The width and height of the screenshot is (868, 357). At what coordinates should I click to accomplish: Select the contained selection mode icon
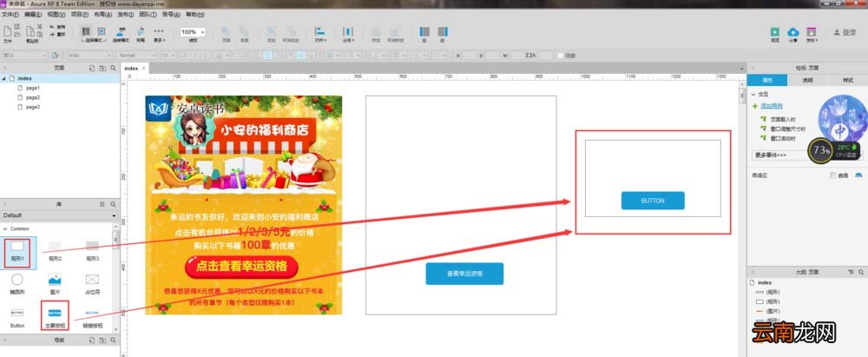(x=102, y=31)
